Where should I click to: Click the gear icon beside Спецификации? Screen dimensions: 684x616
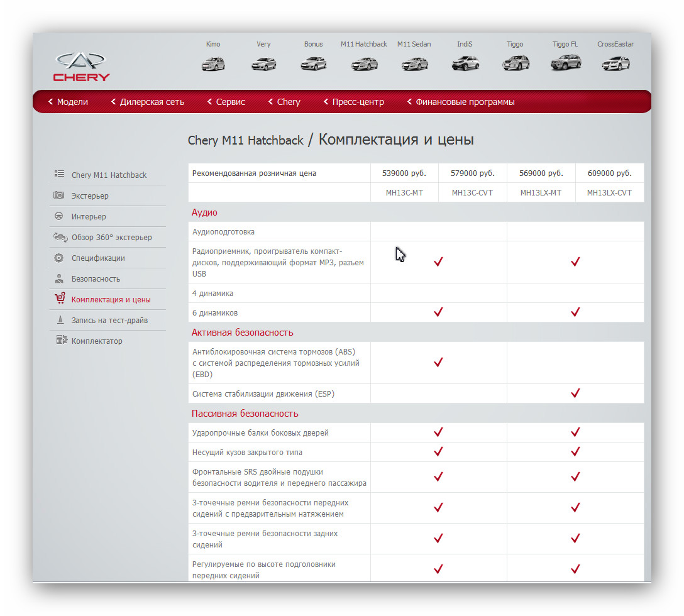[x=59, y=258]
